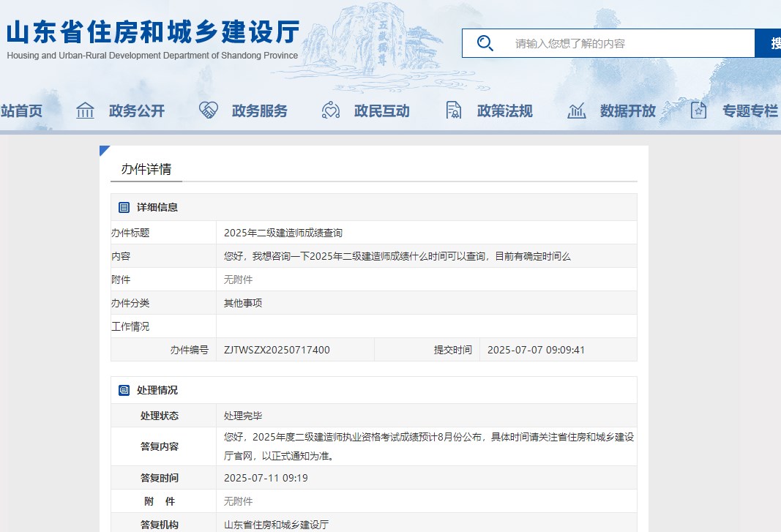781x532 pixels.
Task: Open the 政务服务 navigation menu
Action: 260,111
